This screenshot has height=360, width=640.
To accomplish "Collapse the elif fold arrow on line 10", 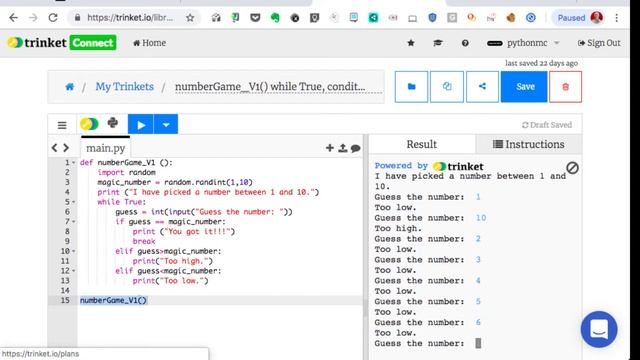I will point(74,251).
